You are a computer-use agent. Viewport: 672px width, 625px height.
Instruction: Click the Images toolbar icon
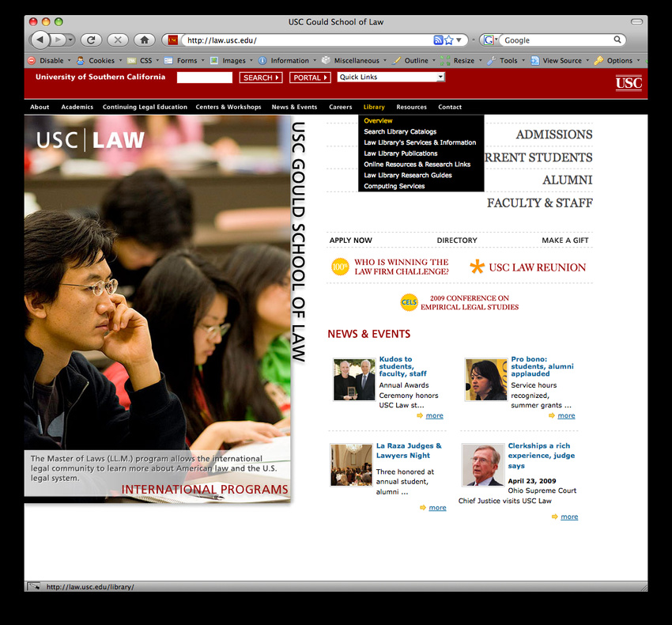[x=214, y=60]
